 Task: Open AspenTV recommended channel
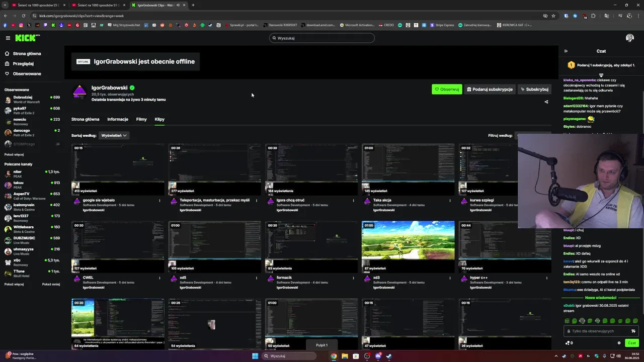click(32, 196)
